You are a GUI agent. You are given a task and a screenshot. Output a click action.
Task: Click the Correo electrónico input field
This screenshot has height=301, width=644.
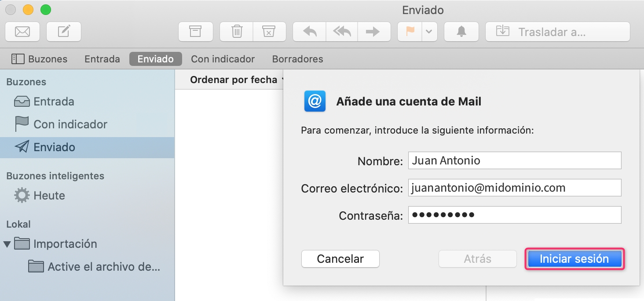tap(514, 188)
